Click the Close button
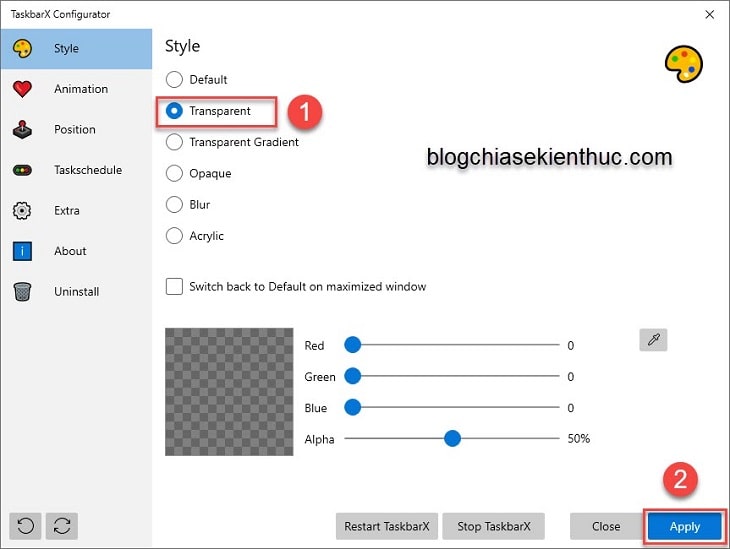730x549 pixels. point(606,526)
